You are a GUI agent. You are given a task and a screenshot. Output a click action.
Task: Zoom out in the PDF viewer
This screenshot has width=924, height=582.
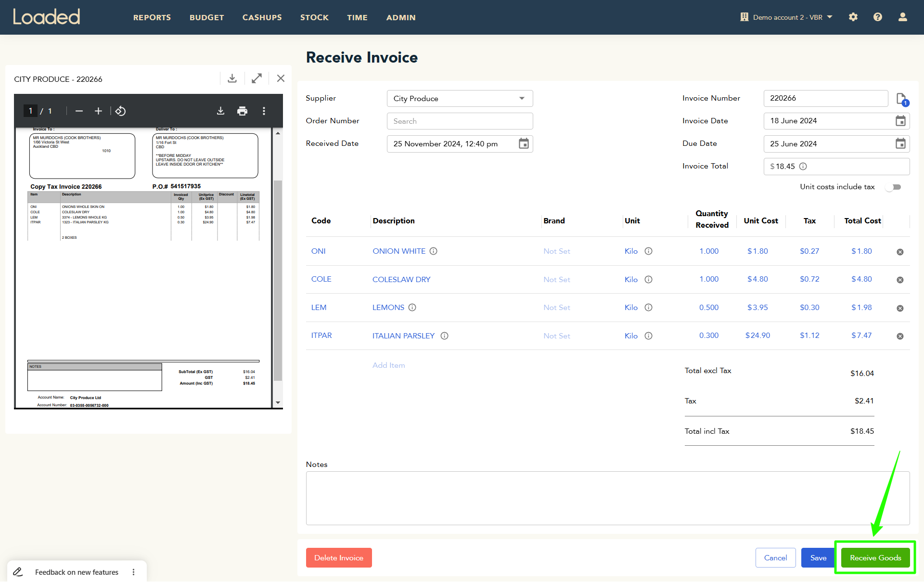(79, 111)
